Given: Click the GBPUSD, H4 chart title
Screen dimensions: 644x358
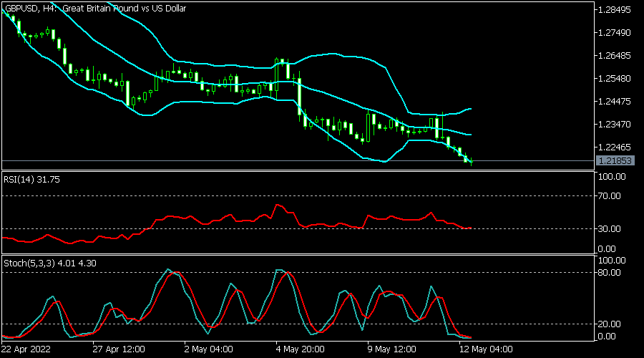Looking at the screenshot, I should 95,8.
